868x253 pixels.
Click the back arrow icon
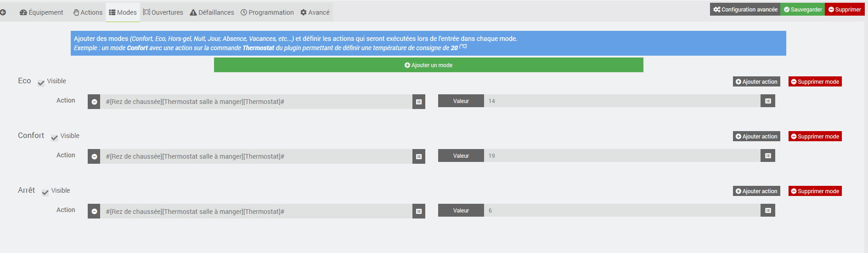coord(3,12)
